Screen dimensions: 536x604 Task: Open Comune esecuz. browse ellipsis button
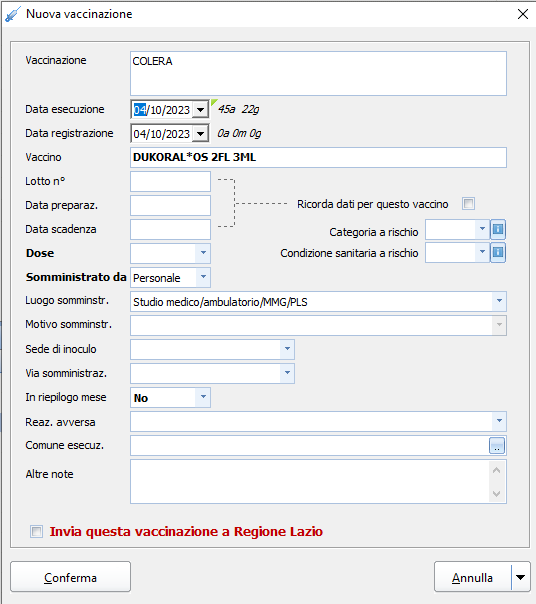497,446
